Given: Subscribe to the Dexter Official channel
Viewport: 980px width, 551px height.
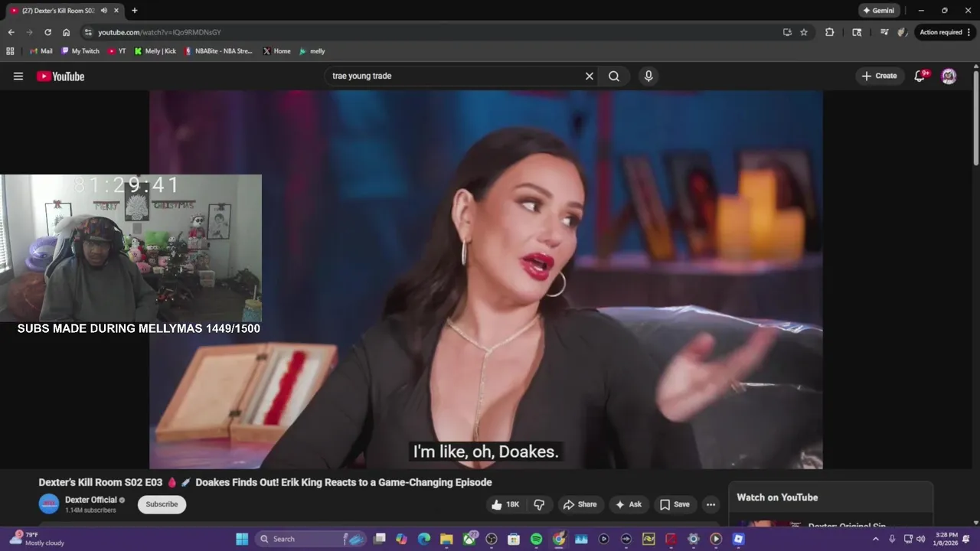Looking at the screenshot, I should pyautogui.click(x=162, y=504).
